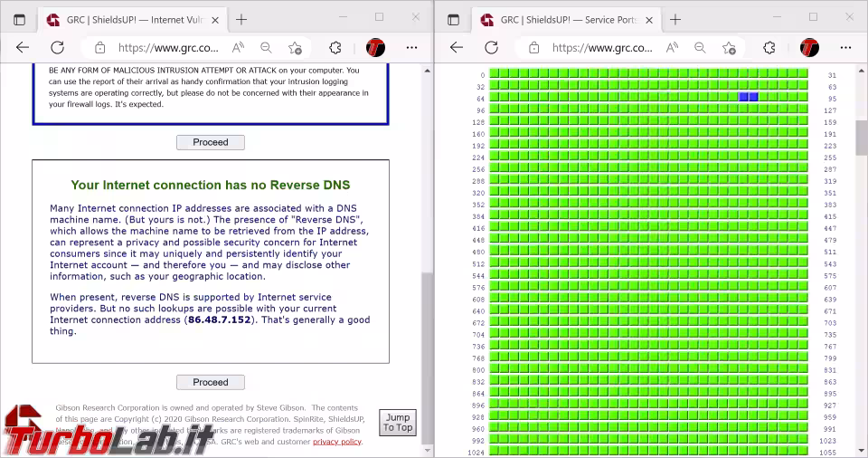
Task: Open Extensions in right browser window
Action: 769,48
